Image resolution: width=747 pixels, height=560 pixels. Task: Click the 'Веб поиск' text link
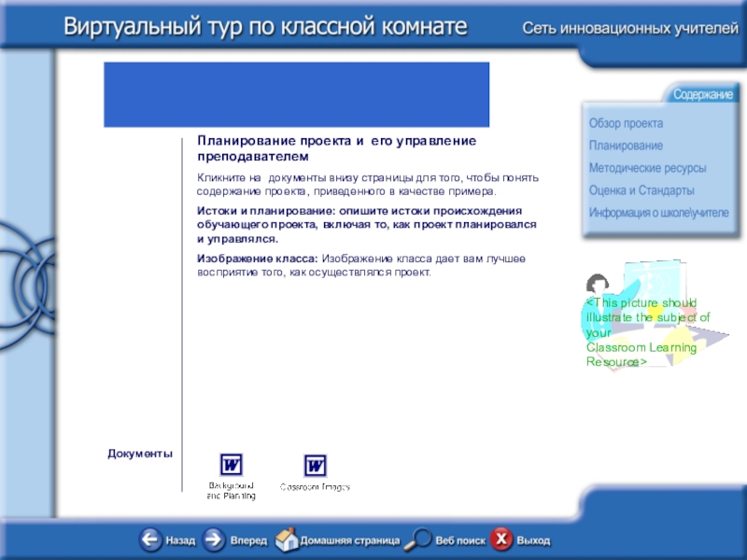coord(460,540)
